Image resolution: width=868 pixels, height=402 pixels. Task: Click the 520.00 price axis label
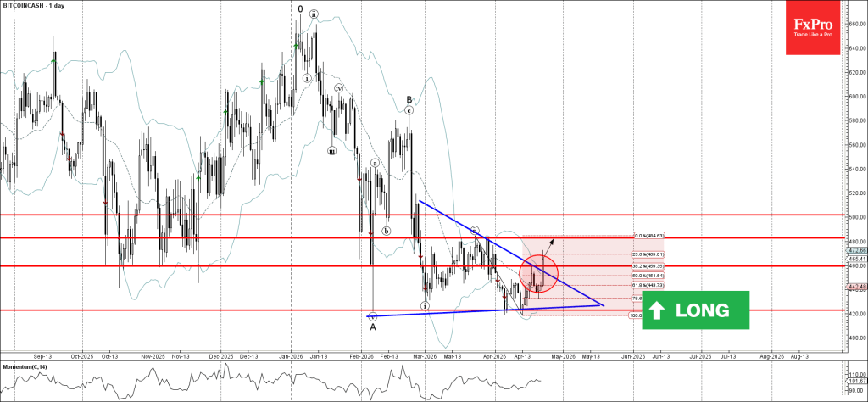857,193
